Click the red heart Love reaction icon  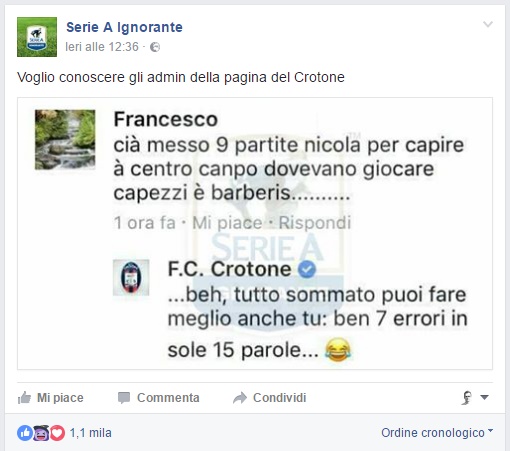click(x=57, y=433)
